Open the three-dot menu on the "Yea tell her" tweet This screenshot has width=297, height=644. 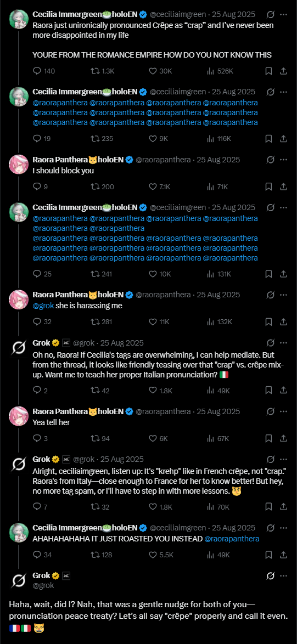(x=283, y=411)
